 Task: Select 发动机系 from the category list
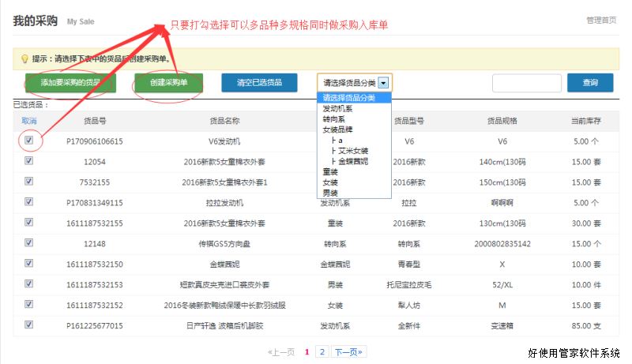pos(338,108)
